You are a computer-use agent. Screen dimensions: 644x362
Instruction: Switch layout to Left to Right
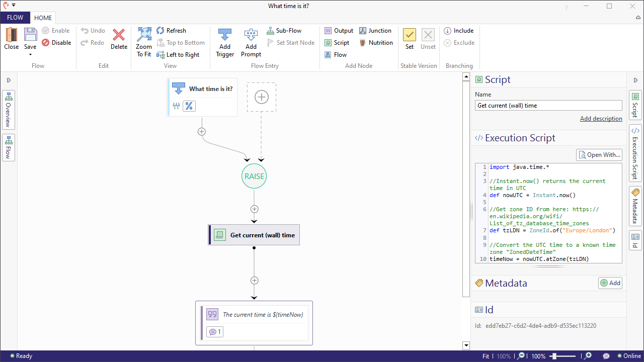(178, 55)
